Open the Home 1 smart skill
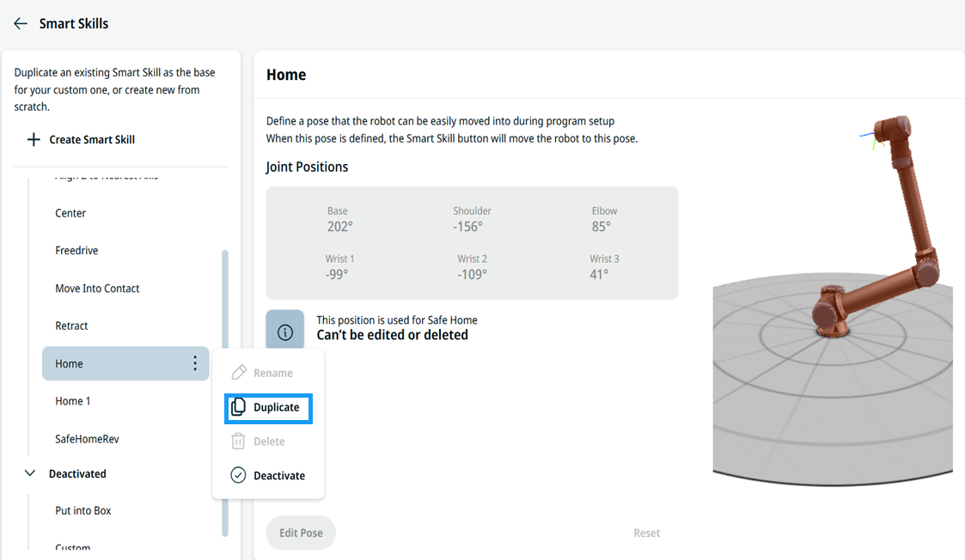Viewport: 965px width, 560px height. click(x=73, y=400)
